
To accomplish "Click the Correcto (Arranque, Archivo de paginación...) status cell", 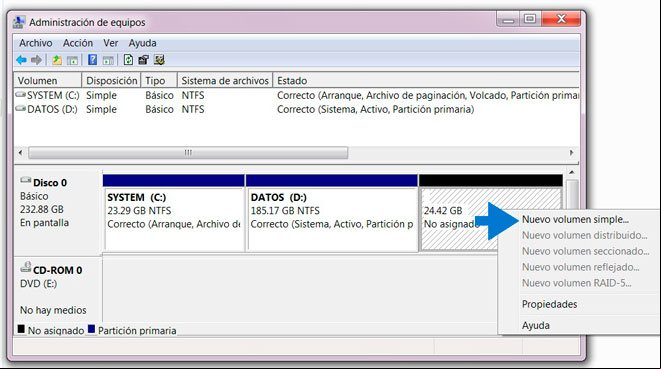I will tap(427, 95).
